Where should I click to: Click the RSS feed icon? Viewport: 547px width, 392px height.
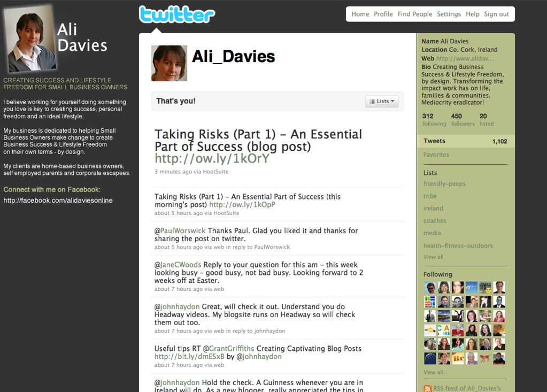[x=427, y=388]
